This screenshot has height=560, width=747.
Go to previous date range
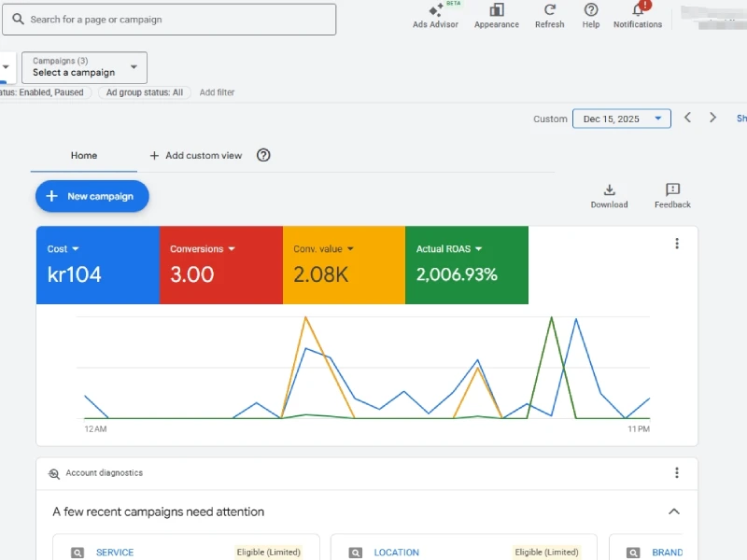pyautogui.click(x=687, y=119)
